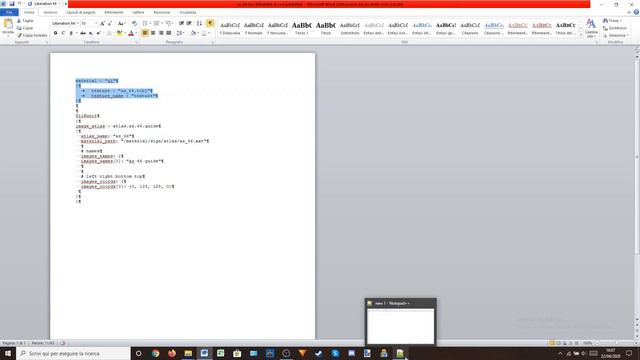Open Firefox from the taskbar
Image resolution: width=640 pixels, height=360 pixels.
pos(172,353)
